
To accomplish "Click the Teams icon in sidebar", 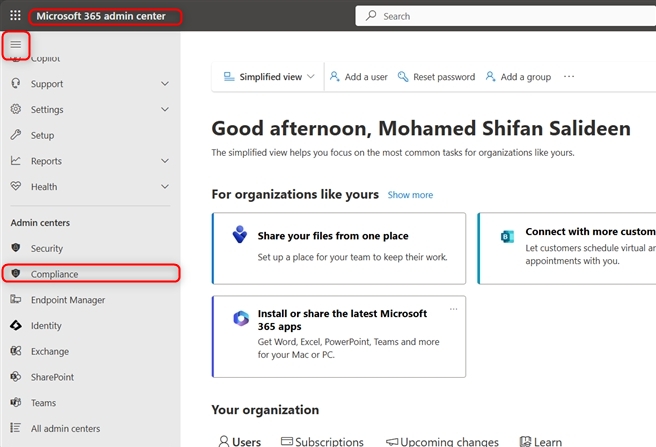I will pyautogui.click(x=15, y=403).
